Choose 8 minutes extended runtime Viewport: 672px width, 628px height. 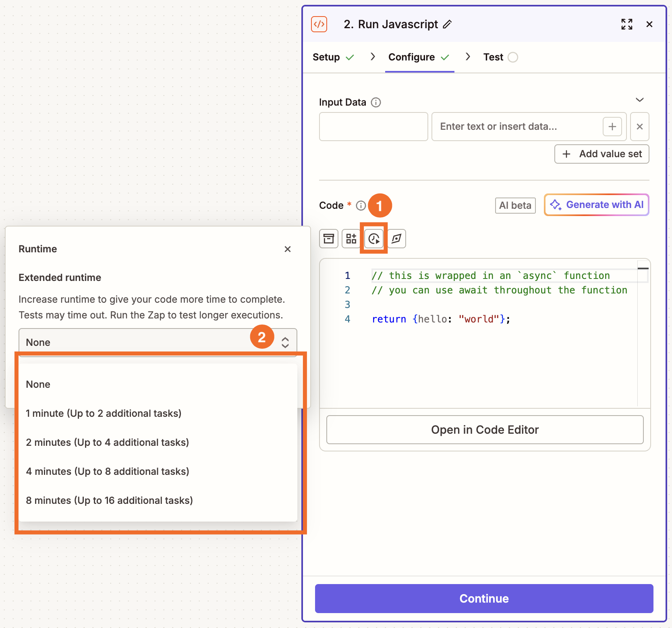pos(158,500)
